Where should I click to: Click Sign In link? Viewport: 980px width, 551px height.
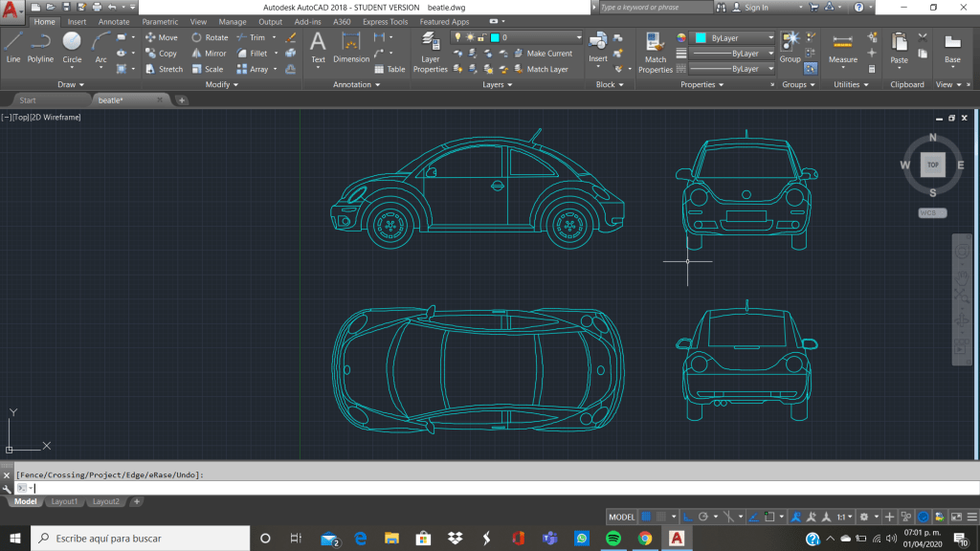(756, 8)
